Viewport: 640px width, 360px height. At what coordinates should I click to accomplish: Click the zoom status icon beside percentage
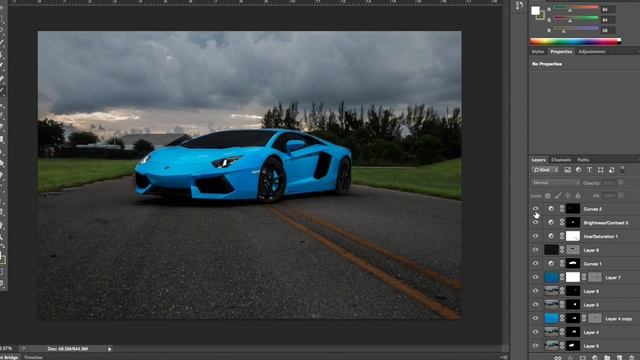(x=22, y=349)
